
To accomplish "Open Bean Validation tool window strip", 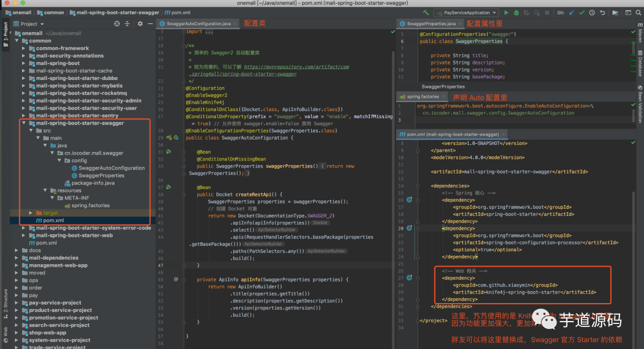I will point(640,104).
